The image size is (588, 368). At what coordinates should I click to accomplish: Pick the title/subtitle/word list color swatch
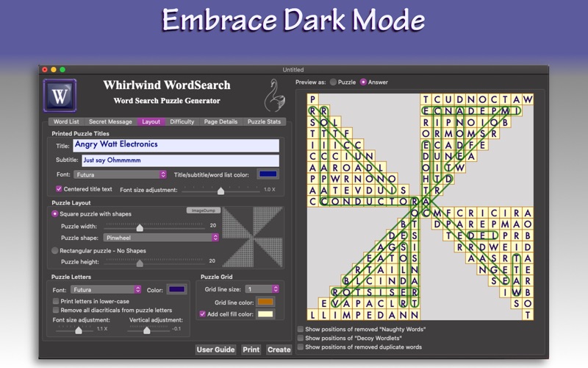[x=268, y=174]
